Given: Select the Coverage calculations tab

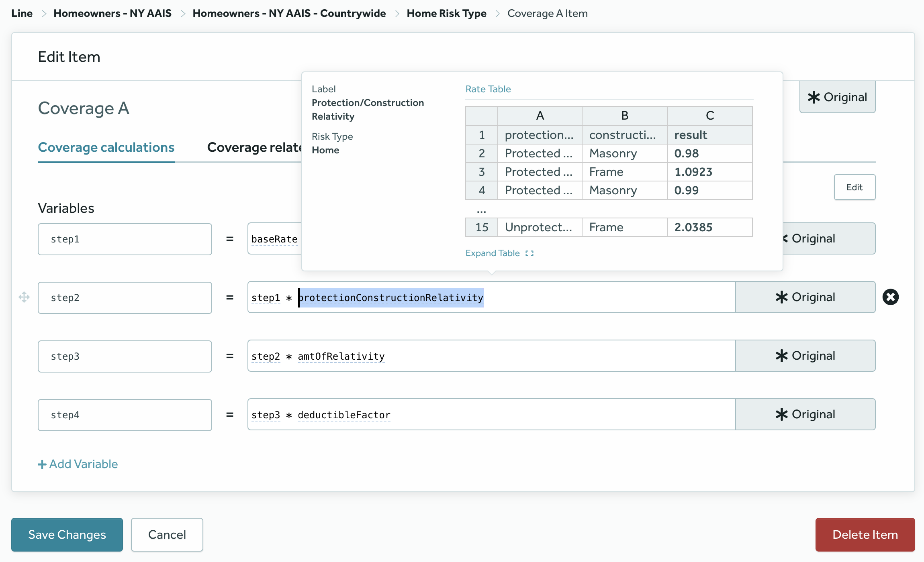Looking at the screenshot, I should [106, 147].
